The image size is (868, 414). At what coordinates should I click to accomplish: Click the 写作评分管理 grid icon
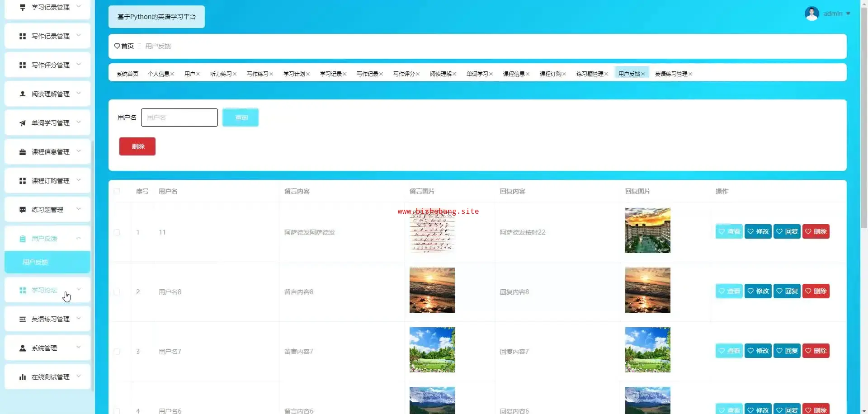point(23,65)
